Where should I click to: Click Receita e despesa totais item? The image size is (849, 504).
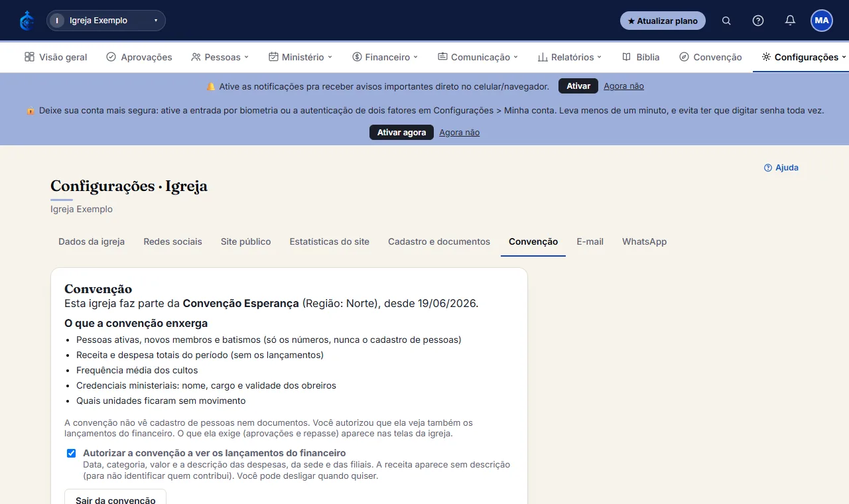[x=200, y=355]
